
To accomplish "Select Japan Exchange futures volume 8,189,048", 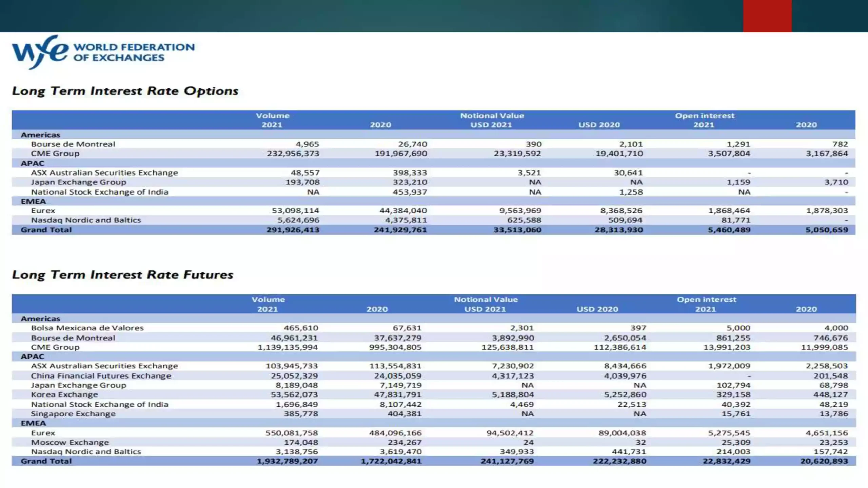I will (297, 385).
